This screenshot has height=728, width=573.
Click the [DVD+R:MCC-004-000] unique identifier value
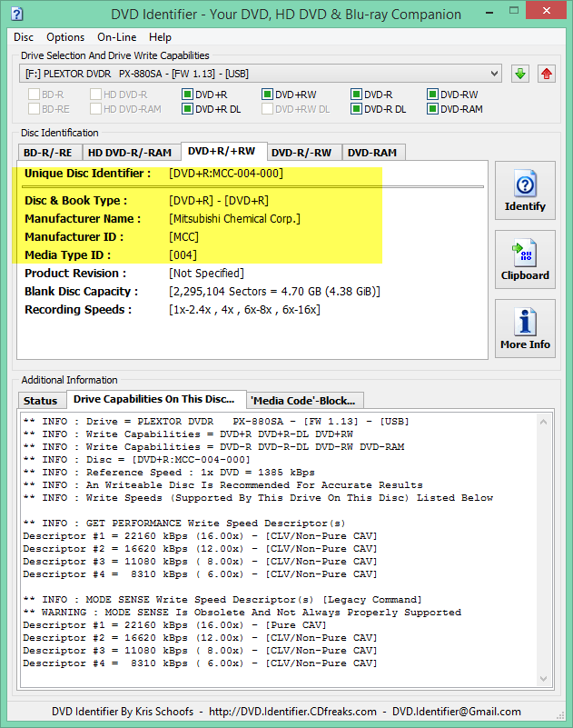point(226,174)
